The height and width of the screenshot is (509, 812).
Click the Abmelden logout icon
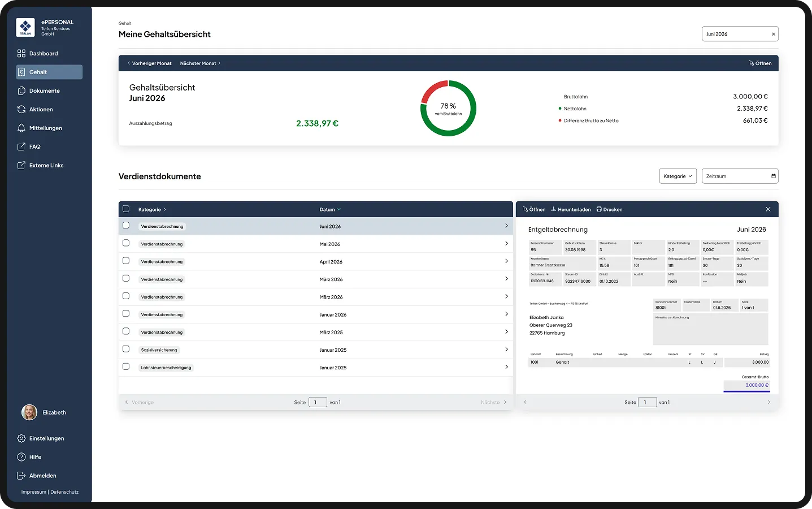pos(21,476)
